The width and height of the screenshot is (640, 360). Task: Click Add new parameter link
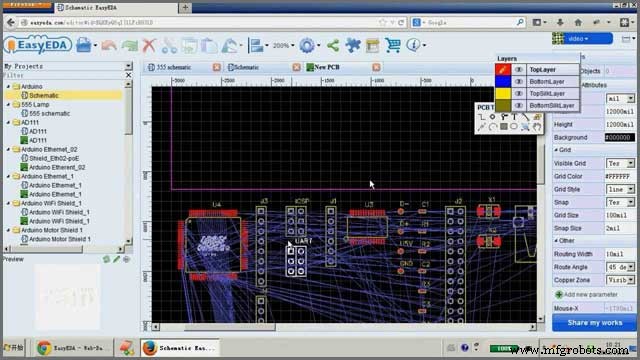[586, 295]
